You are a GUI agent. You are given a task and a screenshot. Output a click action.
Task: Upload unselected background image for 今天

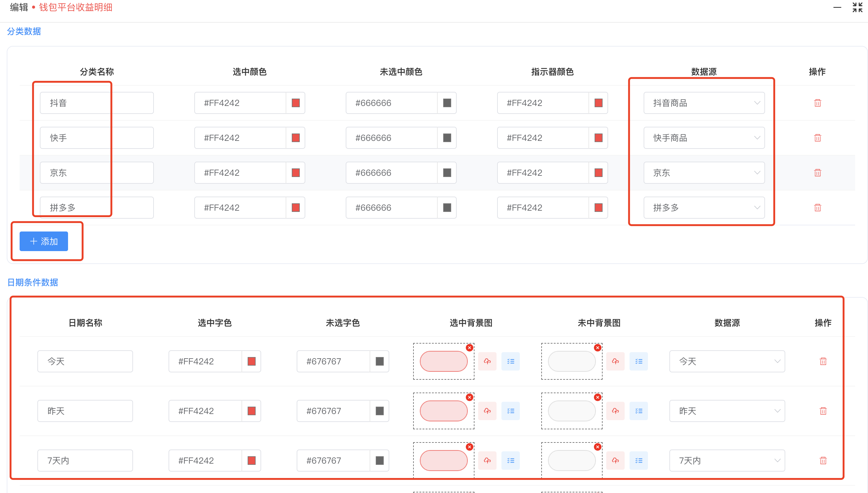[x=615, y=361]
